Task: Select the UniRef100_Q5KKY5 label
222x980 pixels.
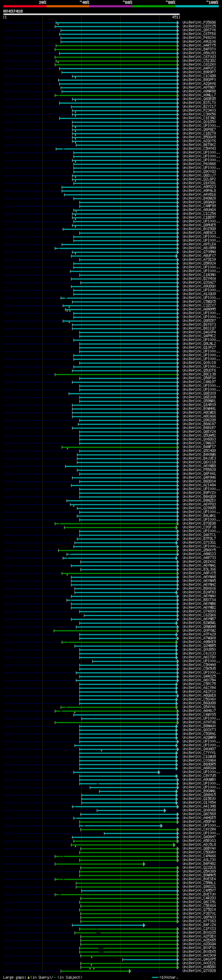Action: 199,550
